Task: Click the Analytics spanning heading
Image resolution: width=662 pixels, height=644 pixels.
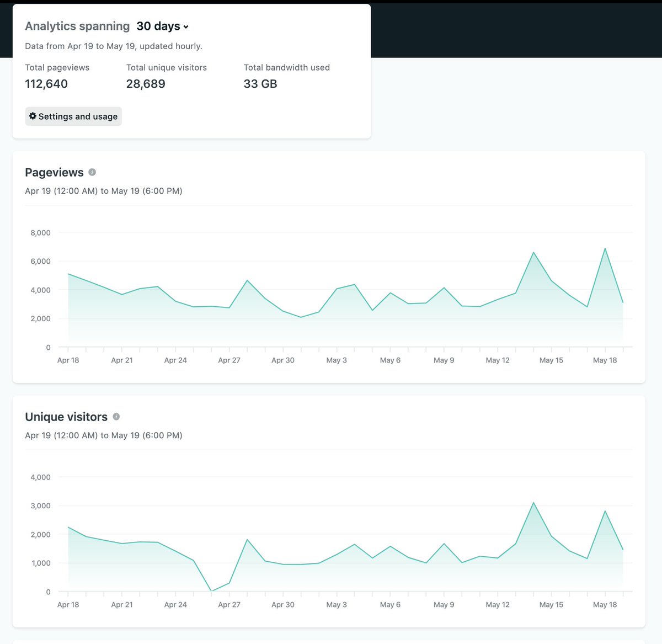Action: pos(77,26)
